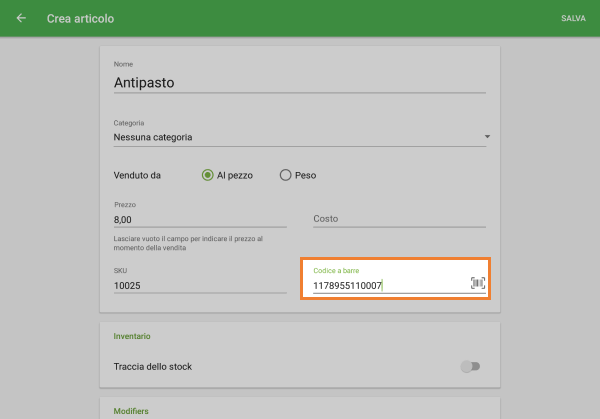Click the Modifiers section heading

pos(131,411)
